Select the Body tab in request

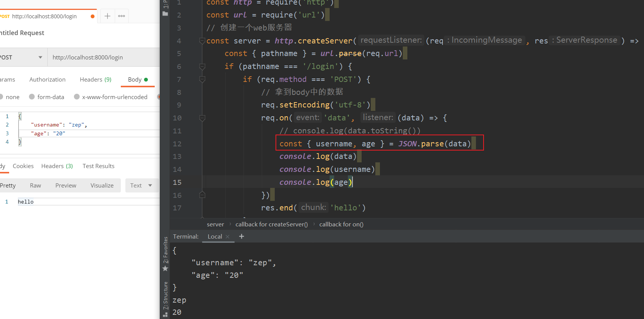[x=138, y=79]
